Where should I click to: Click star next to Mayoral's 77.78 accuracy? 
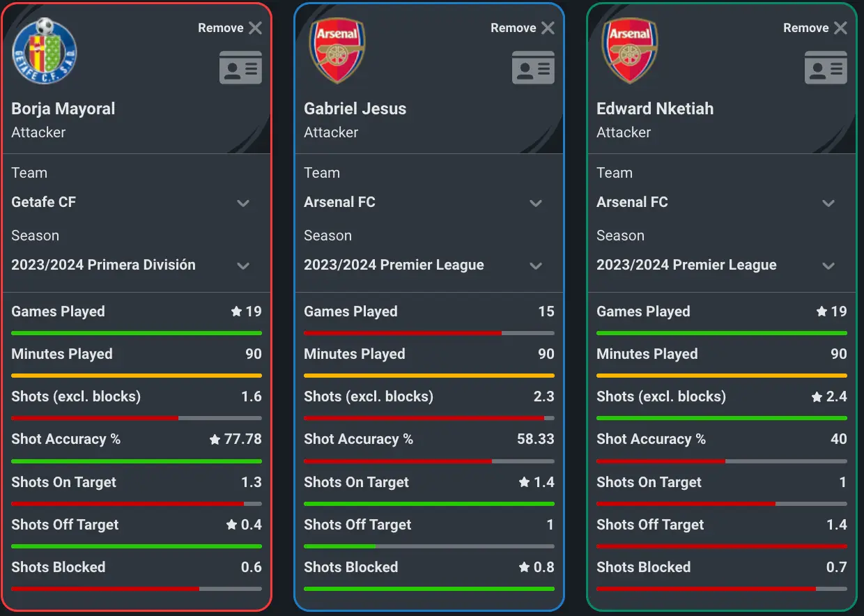pyautogui.click(x=215, y=440)
